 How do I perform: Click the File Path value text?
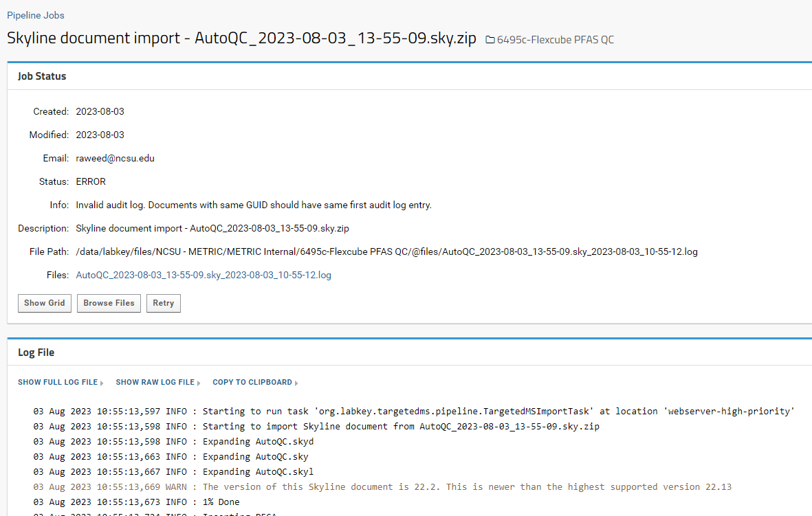pos(386,251)
